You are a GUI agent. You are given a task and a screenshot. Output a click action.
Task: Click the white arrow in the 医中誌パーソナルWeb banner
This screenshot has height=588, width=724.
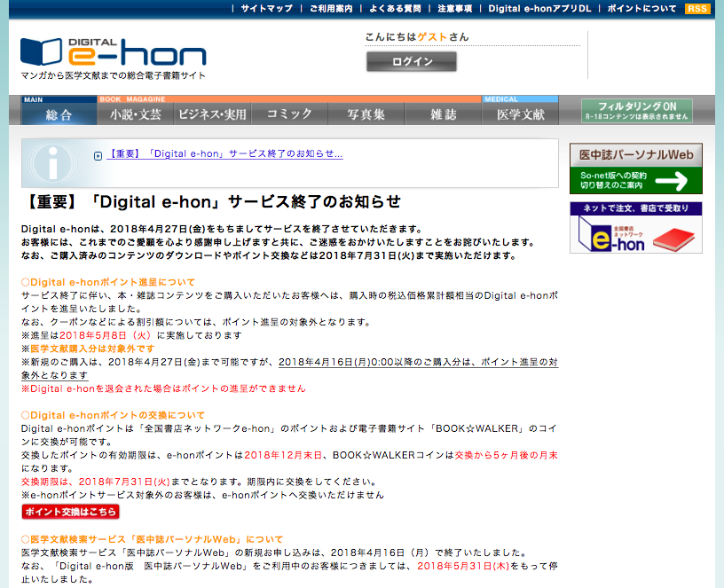672,180
